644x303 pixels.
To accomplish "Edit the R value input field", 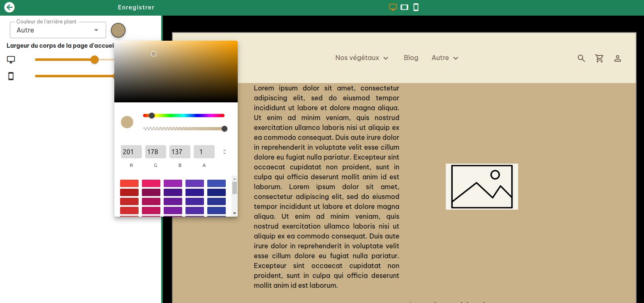I will pyautogui.click(x=131, y=152).
